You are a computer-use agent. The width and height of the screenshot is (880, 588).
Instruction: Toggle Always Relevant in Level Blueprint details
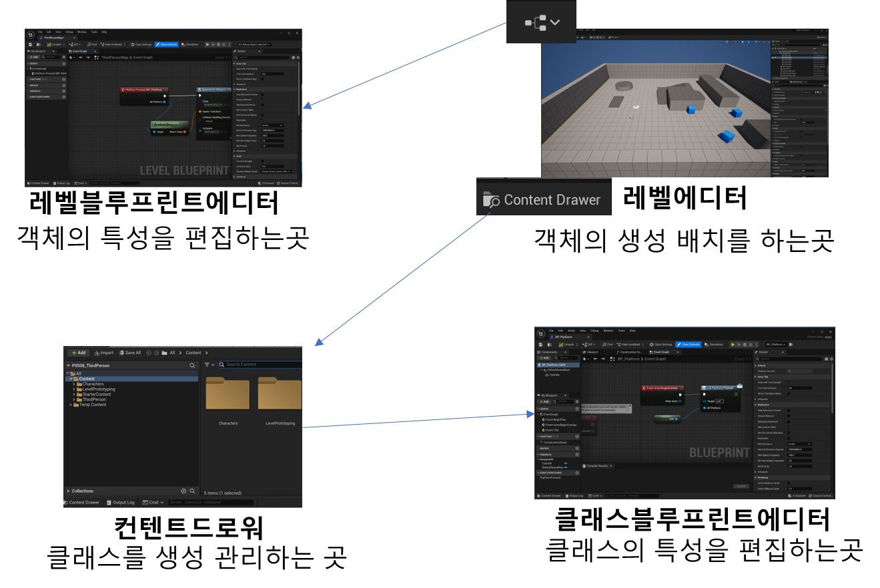[262, 100]
